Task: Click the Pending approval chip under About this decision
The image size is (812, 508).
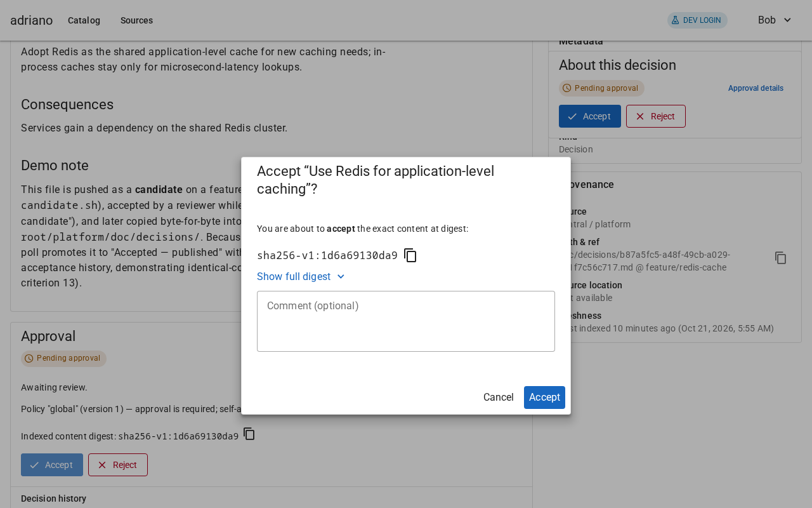Action: click(601, 88)
